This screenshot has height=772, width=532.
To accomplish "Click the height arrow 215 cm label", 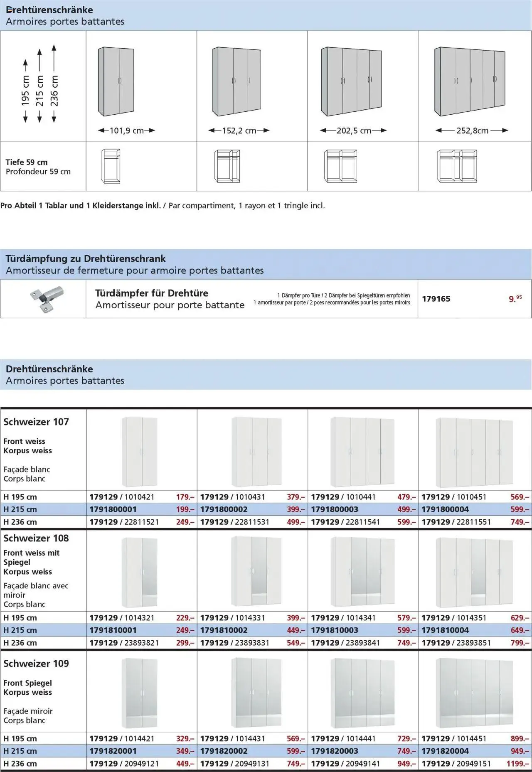I will point(39,86).
